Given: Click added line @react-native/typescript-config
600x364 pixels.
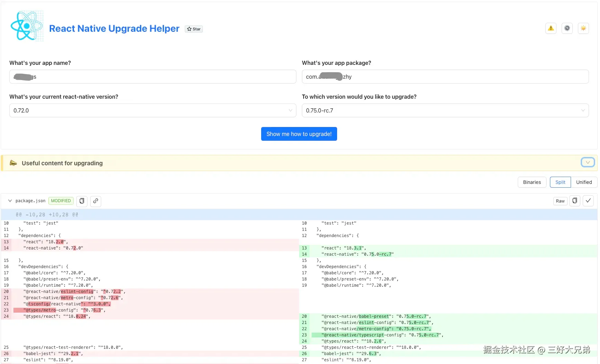Looking at the screenshot, I should (x=448, y=335).
